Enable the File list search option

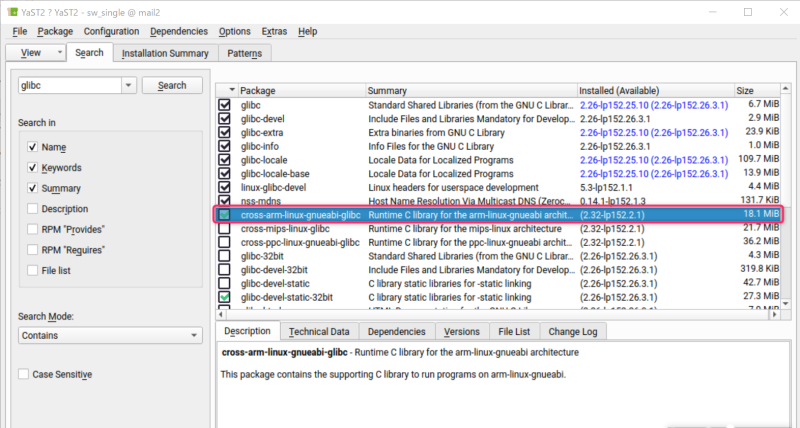[x=33, y=270]
